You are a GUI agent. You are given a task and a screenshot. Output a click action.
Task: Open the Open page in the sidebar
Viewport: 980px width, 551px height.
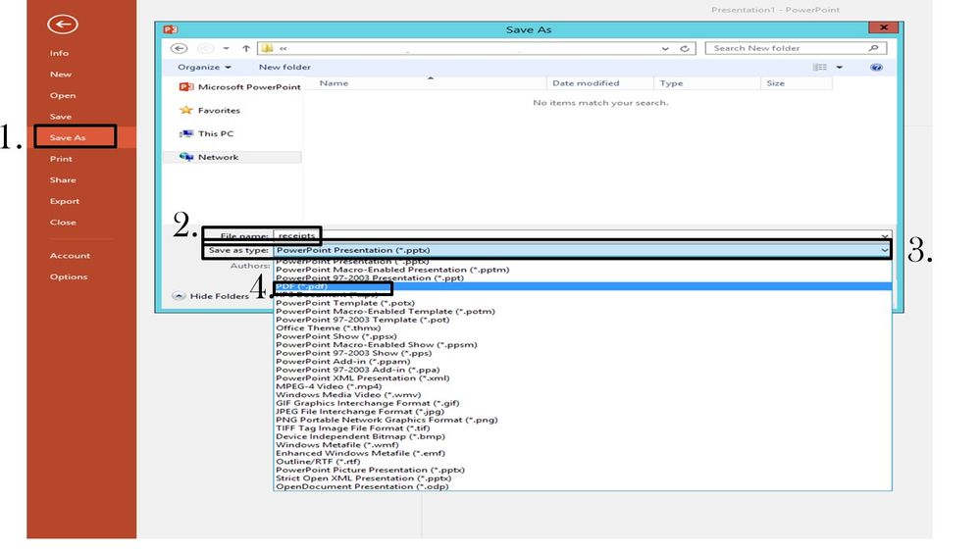(63, 95)
